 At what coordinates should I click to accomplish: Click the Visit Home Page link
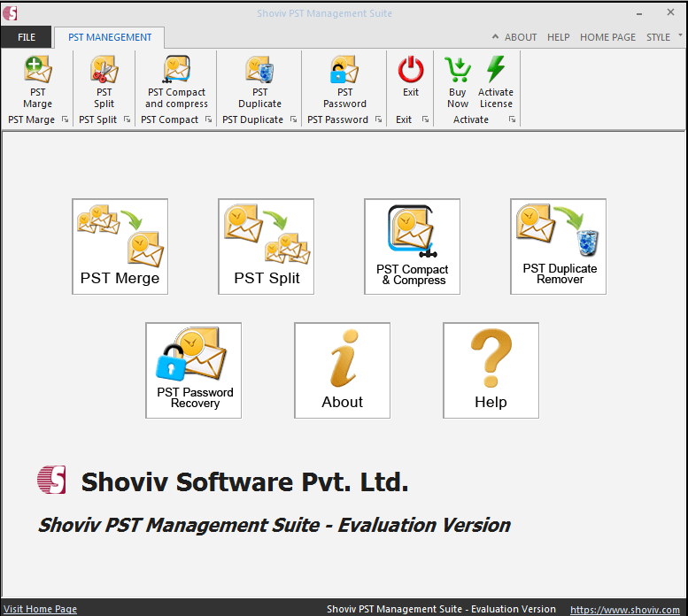(x=41, y=609)
